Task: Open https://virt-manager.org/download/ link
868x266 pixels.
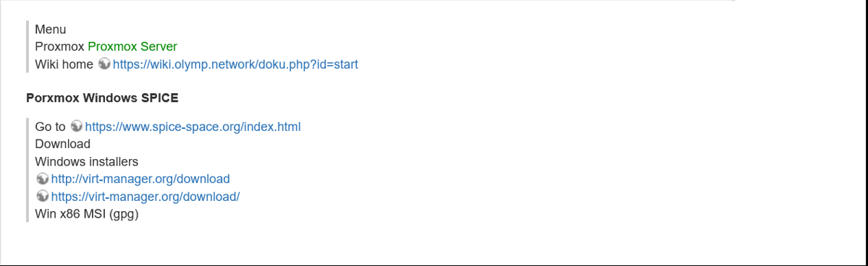Action: tap(145, 197)
